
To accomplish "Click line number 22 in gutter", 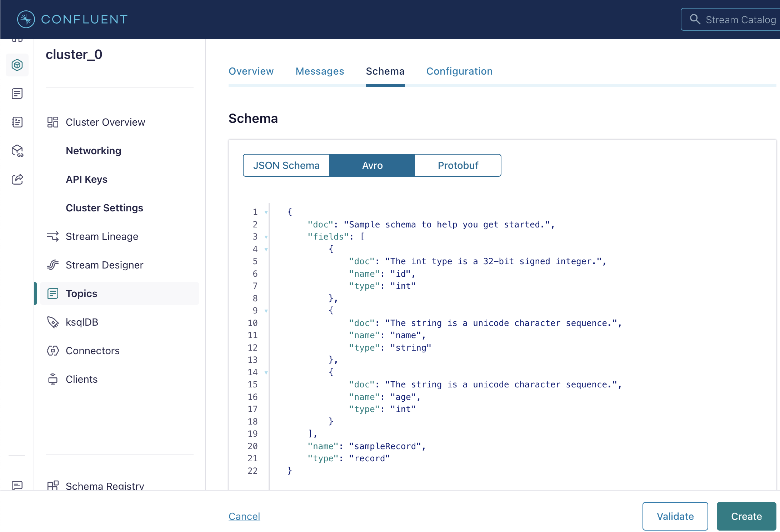I will 252,471.
